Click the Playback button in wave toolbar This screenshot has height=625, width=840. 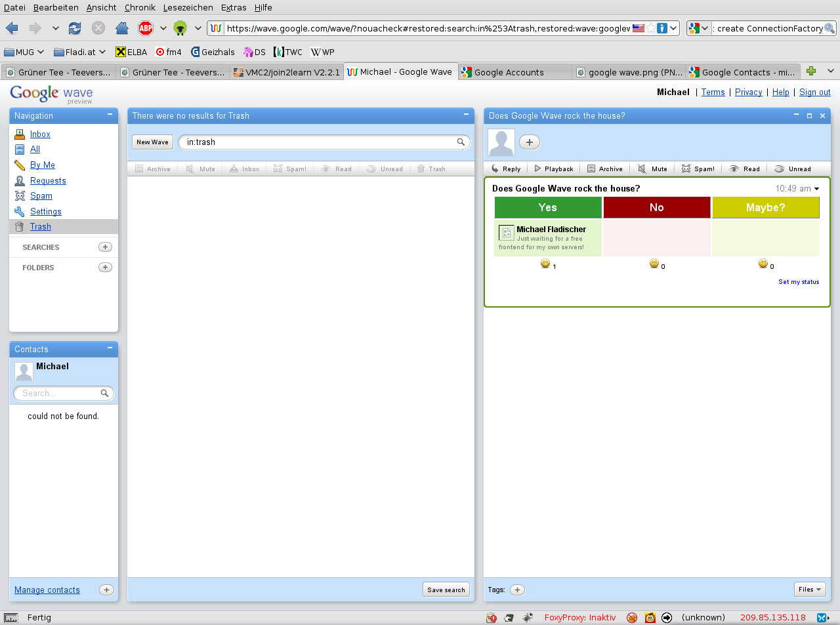point(553,169)
